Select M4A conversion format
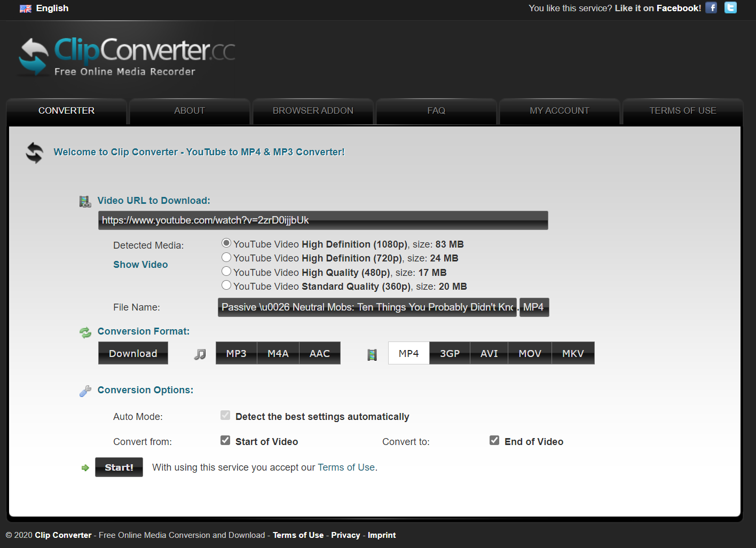The width and height of the screenshot is (756, 548). click(278, 353)
